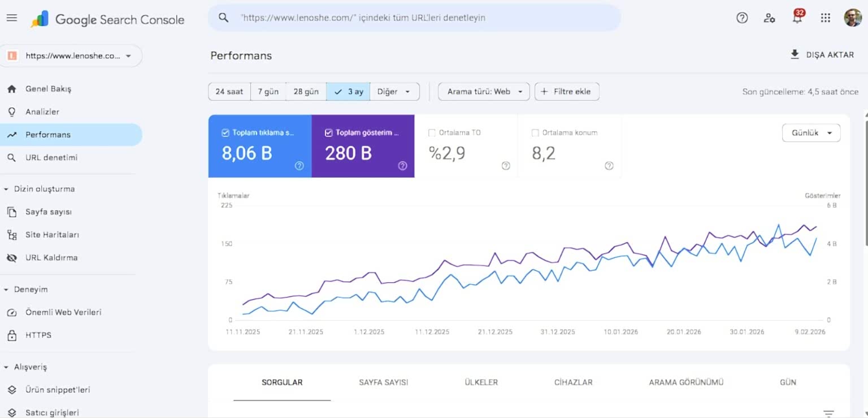
Task: Click the table filter icon below tabs
Action: click(828, 413)
